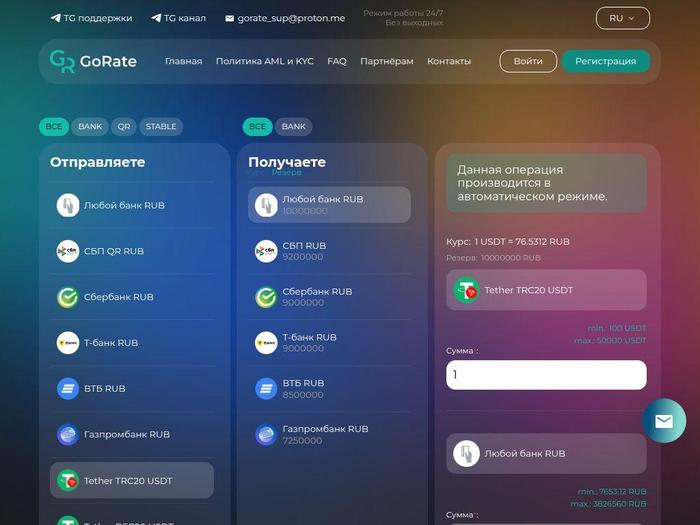Image resolution: width=700 pixels, height=525 pixels.
Task: Click the Tether icon in the exchange form
Action: coord(466,290)
